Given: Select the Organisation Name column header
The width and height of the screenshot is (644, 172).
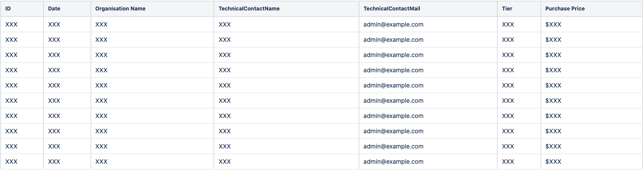Looking at the screenshot, I should click(x=152, y=9).
